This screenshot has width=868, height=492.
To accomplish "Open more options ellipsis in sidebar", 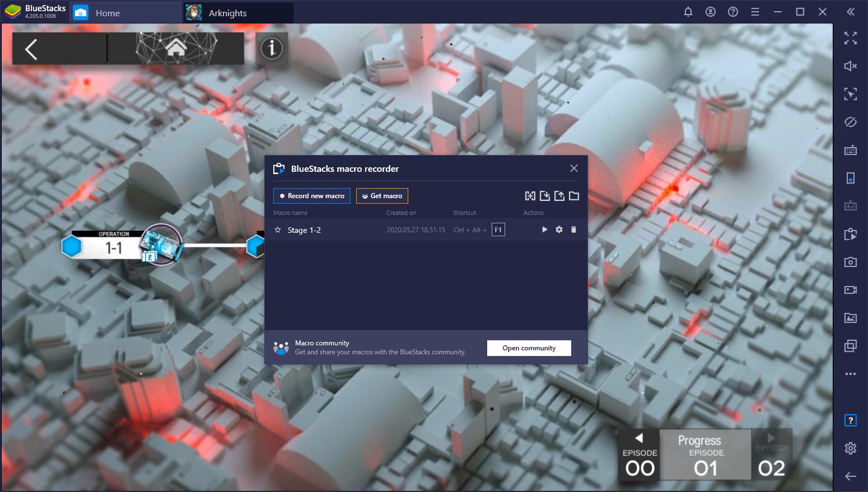I will click(x=851, y=374).
